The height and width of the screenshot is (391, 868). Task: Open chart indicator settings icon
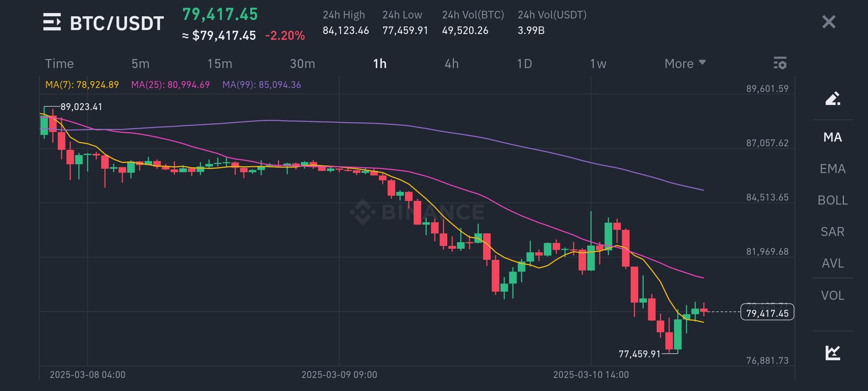click(780, 63)
